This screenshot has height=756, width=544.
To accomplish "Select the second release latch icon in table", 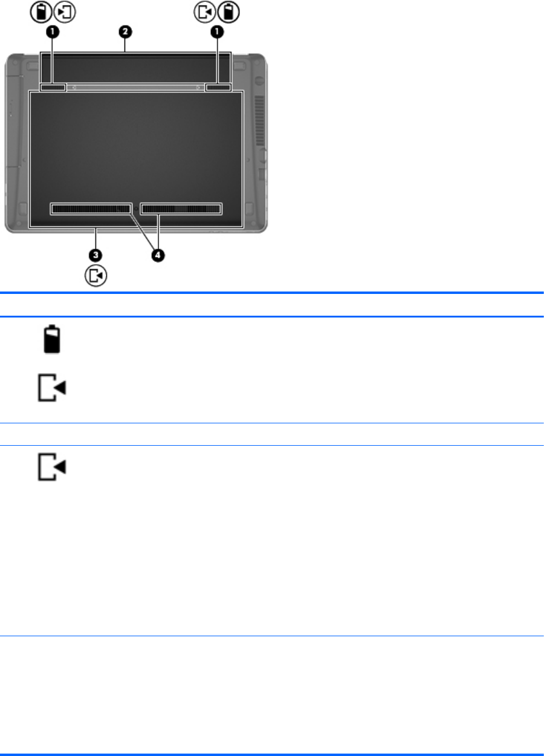I will (x=51, y=468).
